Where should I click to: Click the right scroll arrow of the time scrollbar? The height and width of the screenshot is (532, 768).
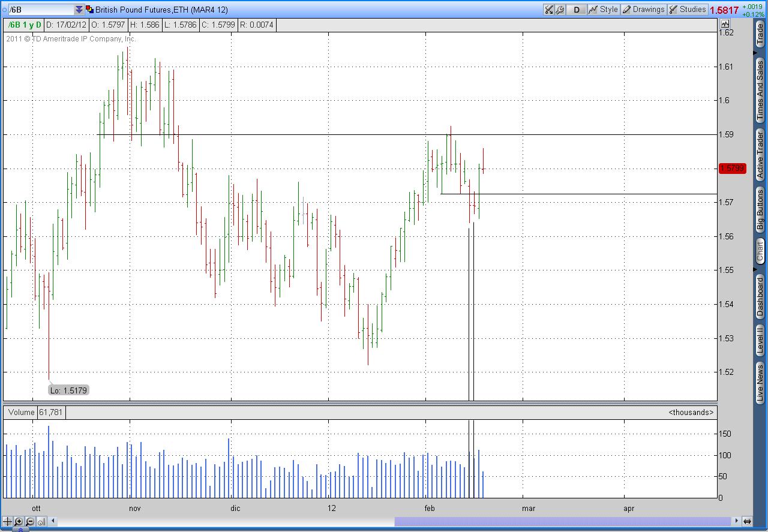point(736,521)
